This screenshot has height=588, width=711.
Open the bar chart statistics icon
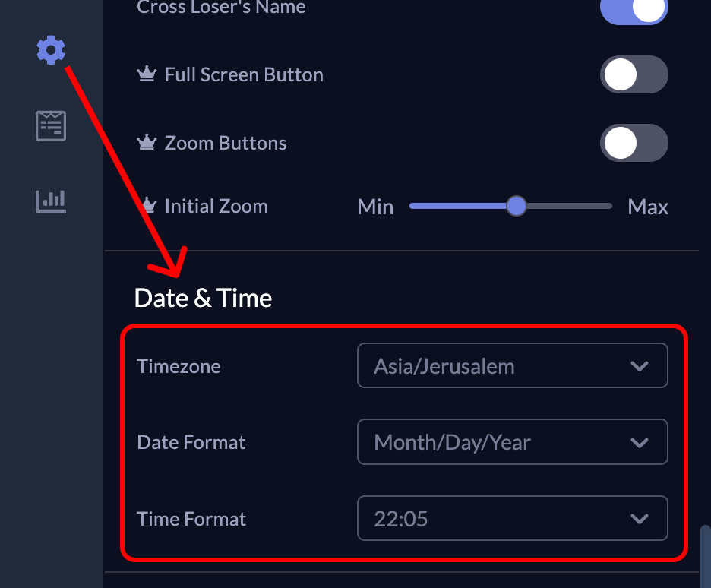click(51, 201)
